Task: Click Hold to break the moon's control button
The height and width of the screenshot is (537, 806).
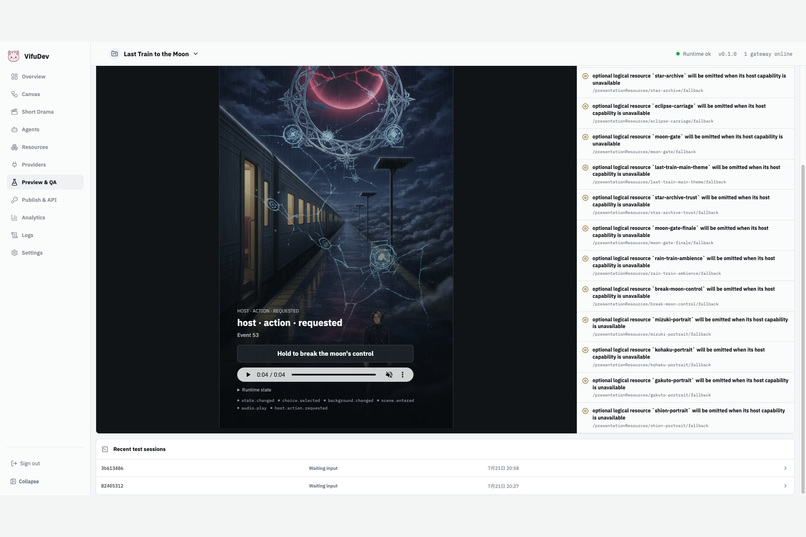Action: (325, 354)
